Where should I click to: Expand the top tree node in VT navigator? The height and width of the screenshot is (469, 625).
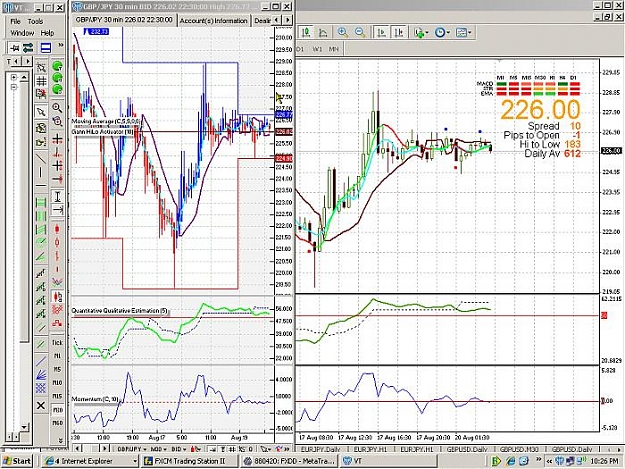pyautogui.click(x=14, y=77)
